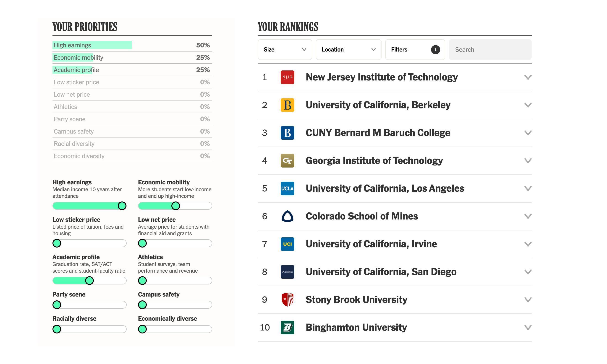This screenshot has width=607, height=364.
Task: Click University of California, Irvine name
Action: (x=371, y=244)
